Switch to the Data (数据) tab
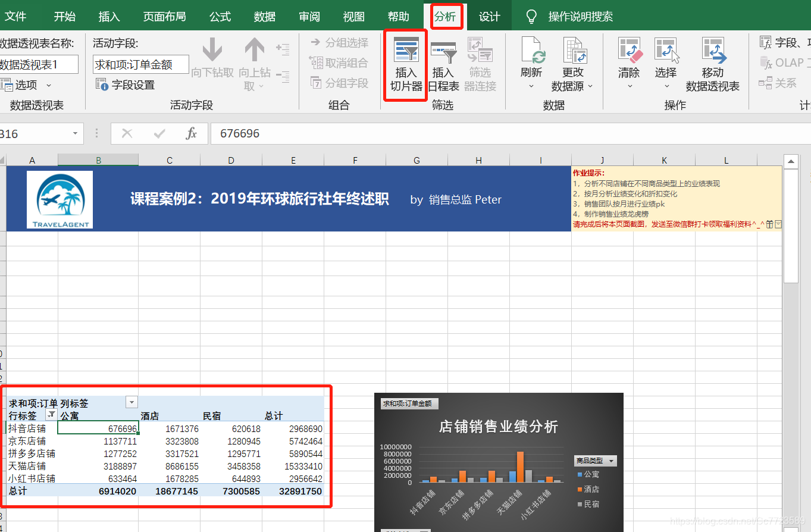The image size is (811, 532). [x=265, y=16]
